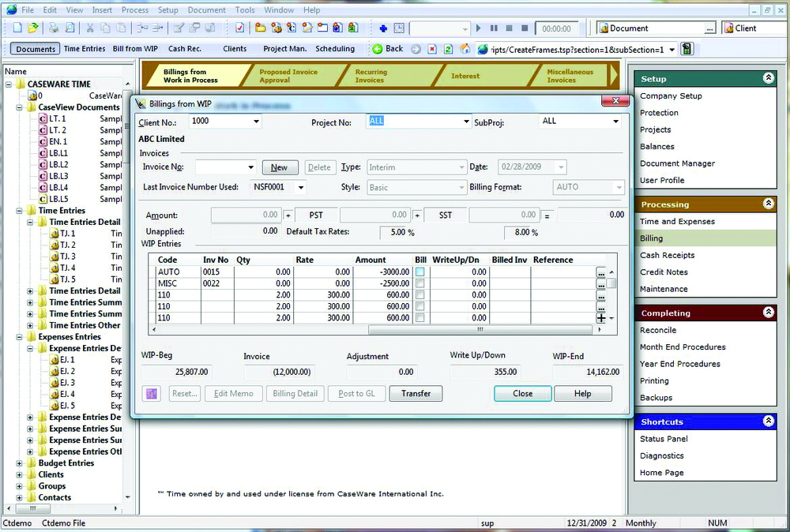Image resolution: width=790 pixels, height=532 pixels.
Task: Click the red stop navigation icon
Action: pyautogui.click(x=431, y=49)
